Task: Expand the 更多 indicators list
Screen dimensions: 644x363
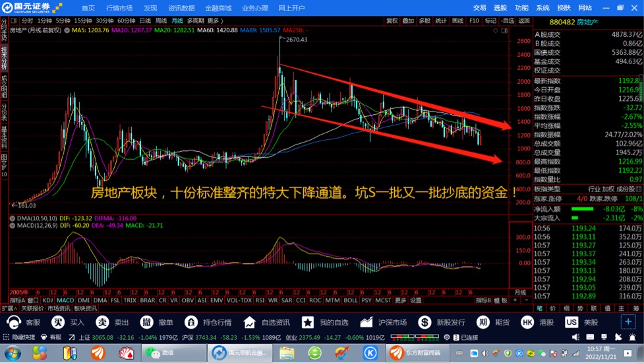Action: [401, 300]
